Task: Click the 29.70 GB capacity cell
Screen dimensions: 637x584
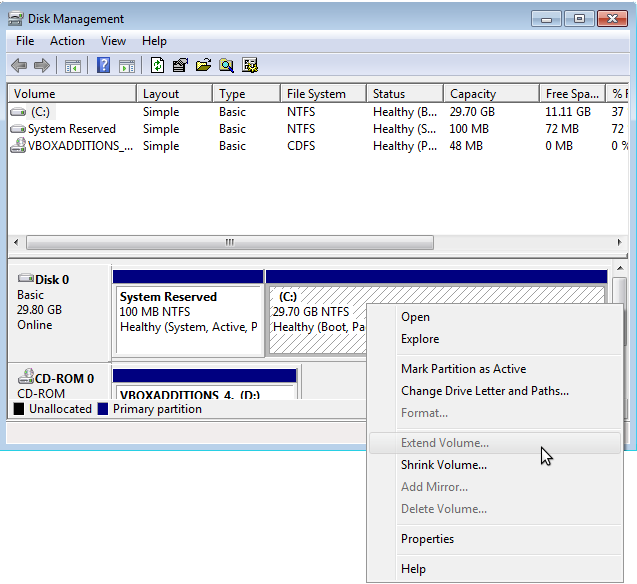Action: coord(472,112)
